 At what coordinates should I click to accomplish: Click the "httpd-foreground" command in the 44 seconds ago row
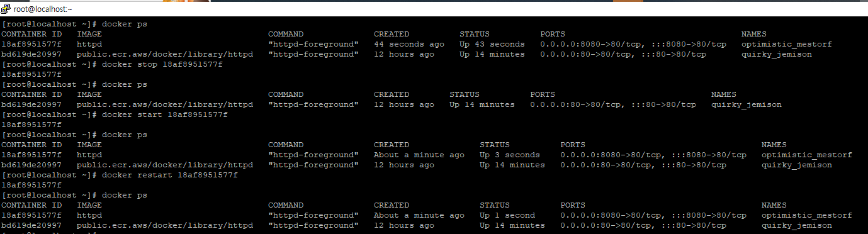[313, 44]
